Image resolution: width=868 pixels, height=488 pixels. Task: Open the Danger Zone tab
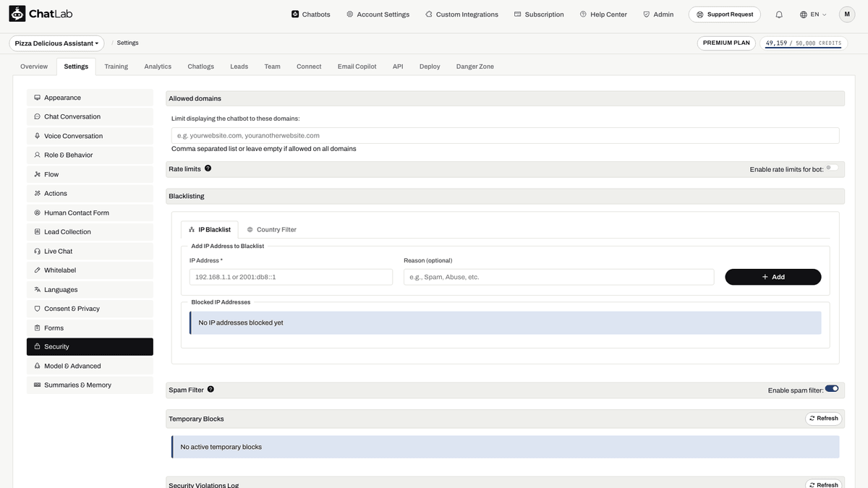coord(475,67)
